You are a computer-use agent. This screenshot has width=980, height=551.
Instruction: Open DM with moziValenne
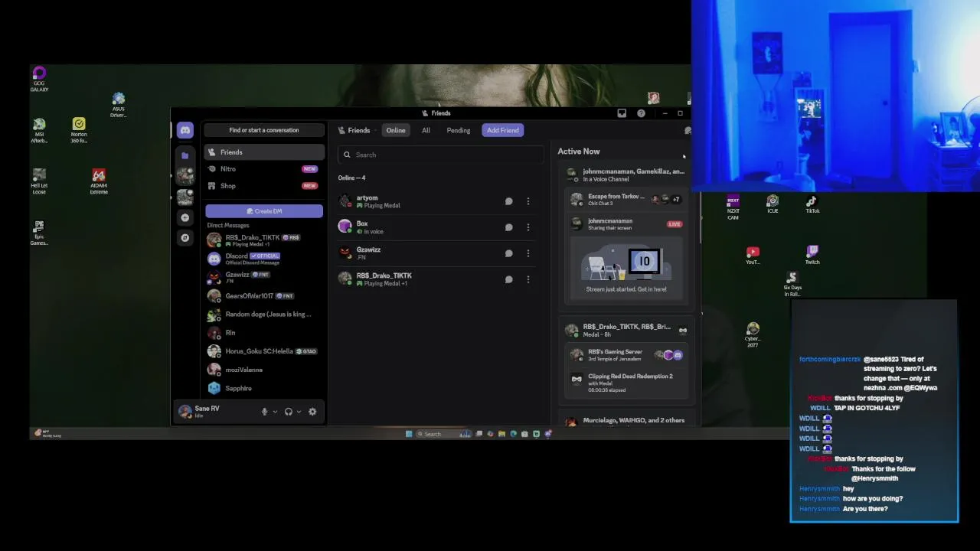[264, 370]
